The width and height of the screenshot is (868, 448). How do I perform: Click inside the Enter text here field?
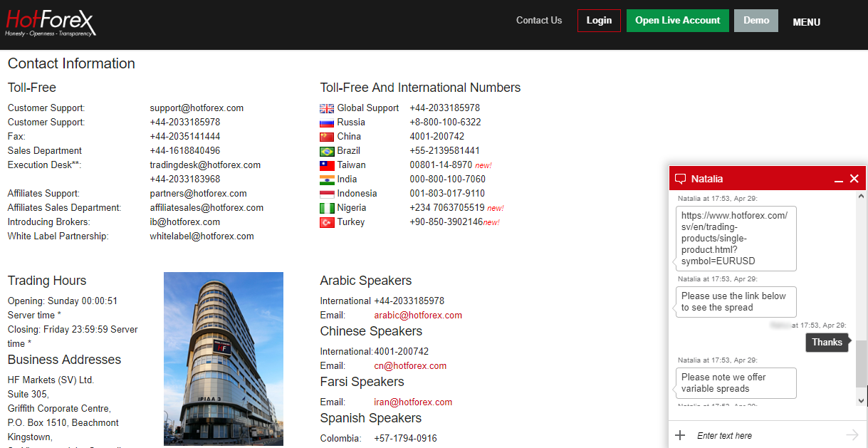click(x=765, y=435)
